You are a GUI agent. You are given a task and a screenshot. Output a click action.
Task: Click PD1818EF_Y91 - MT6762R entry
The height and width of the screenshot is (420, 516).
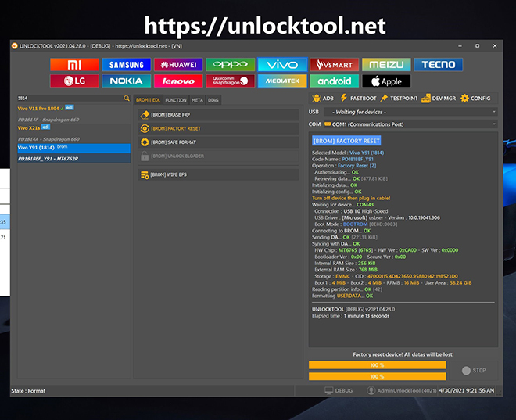pos(73,159)
